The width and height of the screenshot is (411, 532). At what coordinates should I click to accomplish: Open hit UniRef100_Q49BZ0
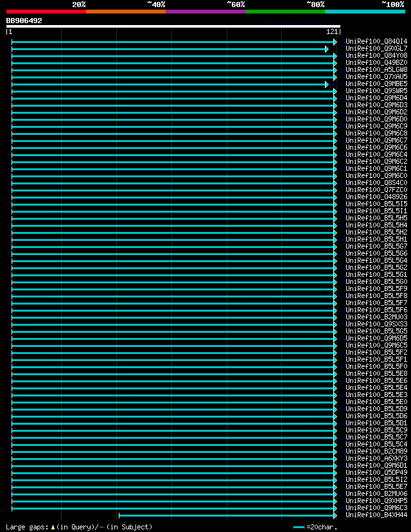pos(376,63)
